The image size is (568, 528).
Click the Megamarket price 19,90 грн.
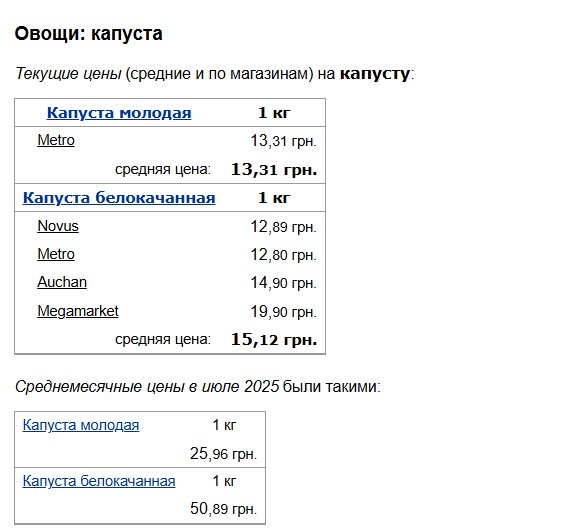pyautogui.click(x=284, y=312)
